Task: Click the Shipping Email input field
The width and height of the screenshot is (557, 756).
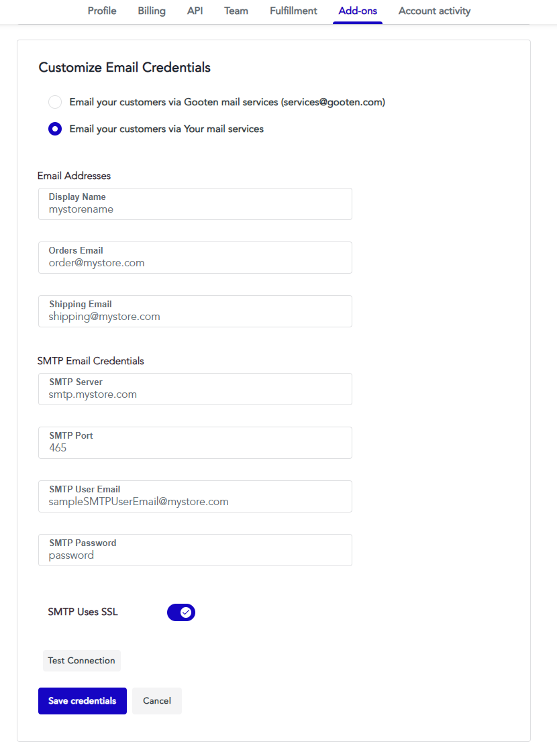Action: [195, 311]
